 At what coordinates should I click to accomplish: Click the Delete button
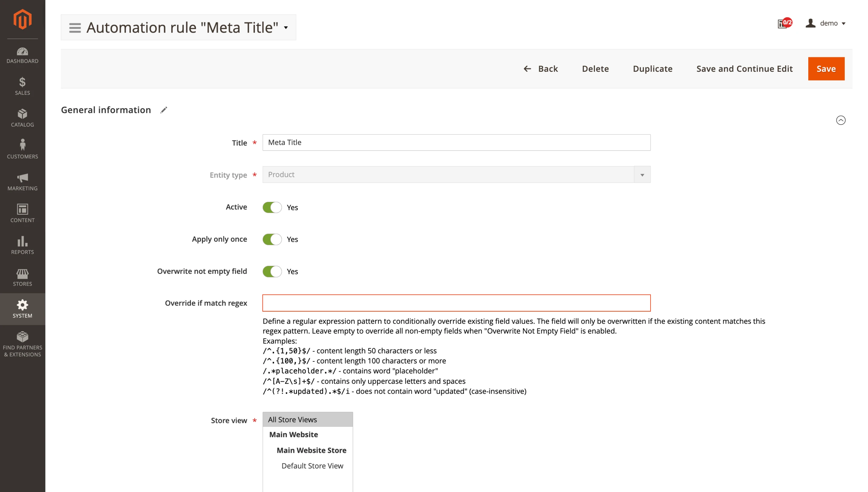point(595,68)
